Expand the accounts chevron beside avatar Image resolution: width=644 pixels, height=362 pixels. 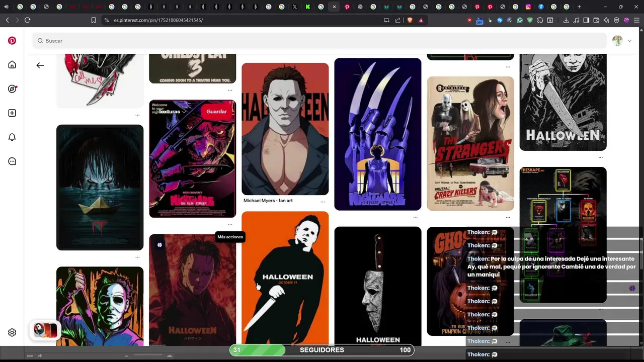point(629,41)
